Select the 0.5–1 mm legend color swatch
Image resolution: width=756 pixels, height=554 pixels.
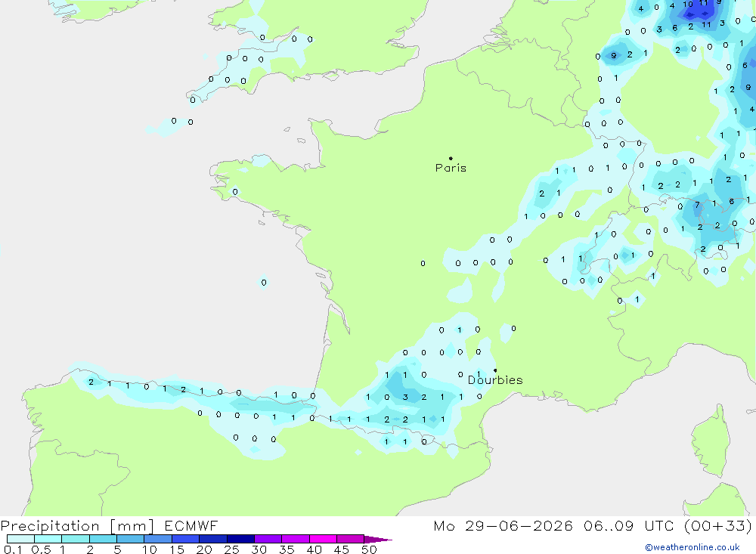48,539
